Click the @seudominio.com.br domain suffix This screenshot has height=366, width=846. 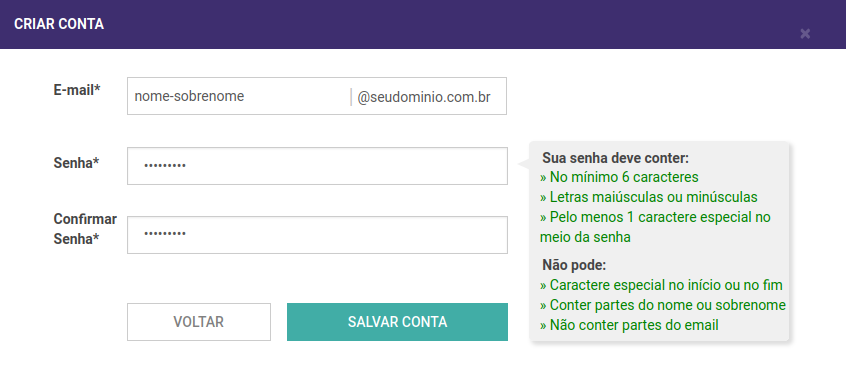[424, 97]
